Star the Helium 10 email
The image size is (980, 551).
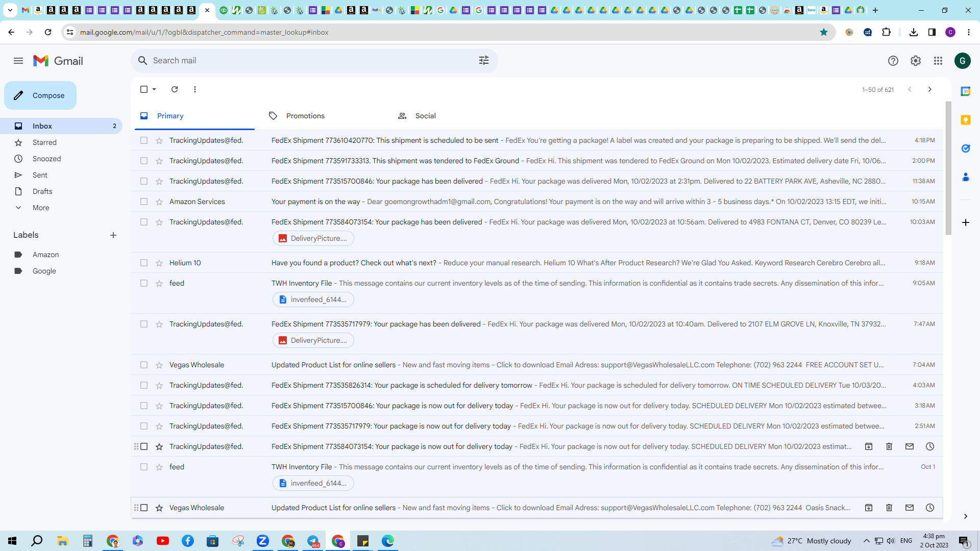pyautogui.click(x=159, y=263)
